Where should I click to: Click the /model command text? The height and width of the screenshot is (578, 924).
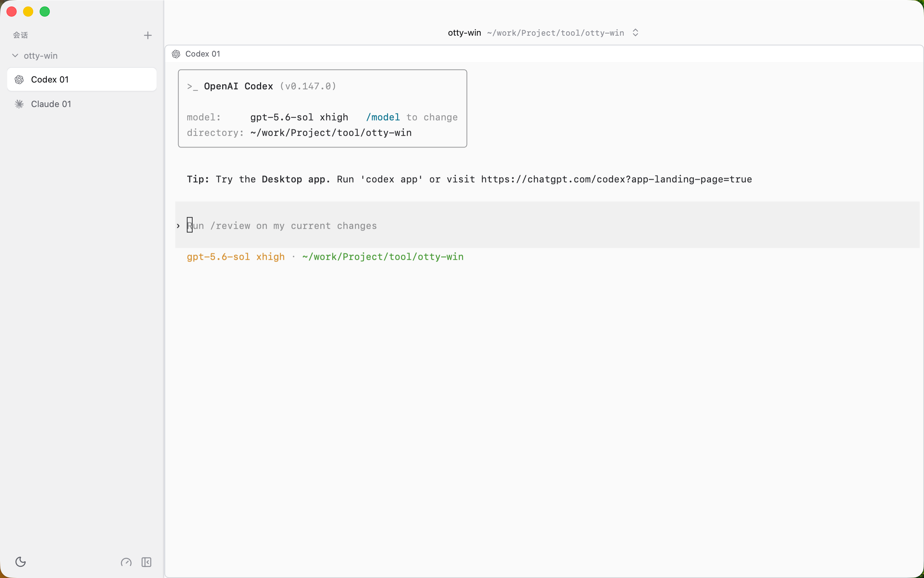pos(383,117)
